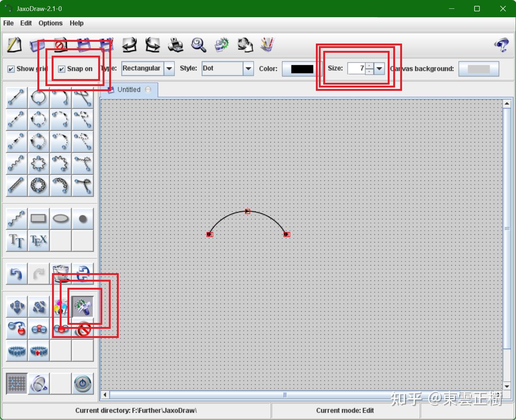
Task: Open the Options menu
Action: tap(51, 23)
